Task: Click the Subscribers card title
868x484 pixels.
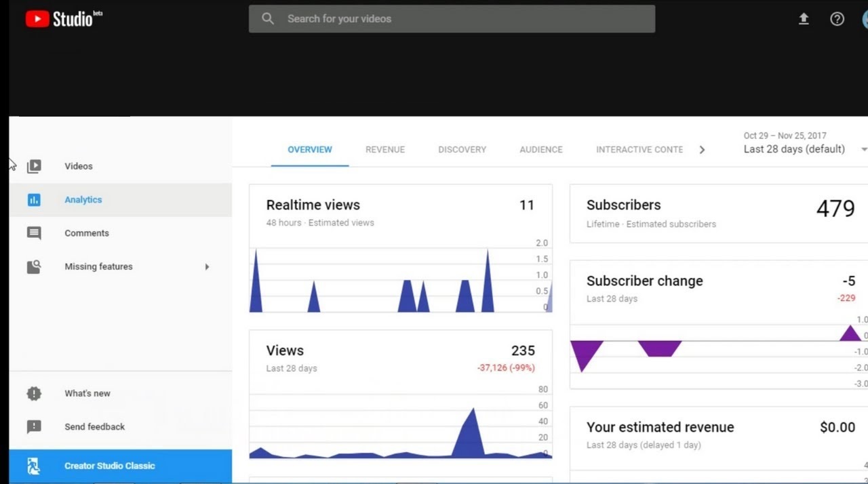Action: pos(624,205)
